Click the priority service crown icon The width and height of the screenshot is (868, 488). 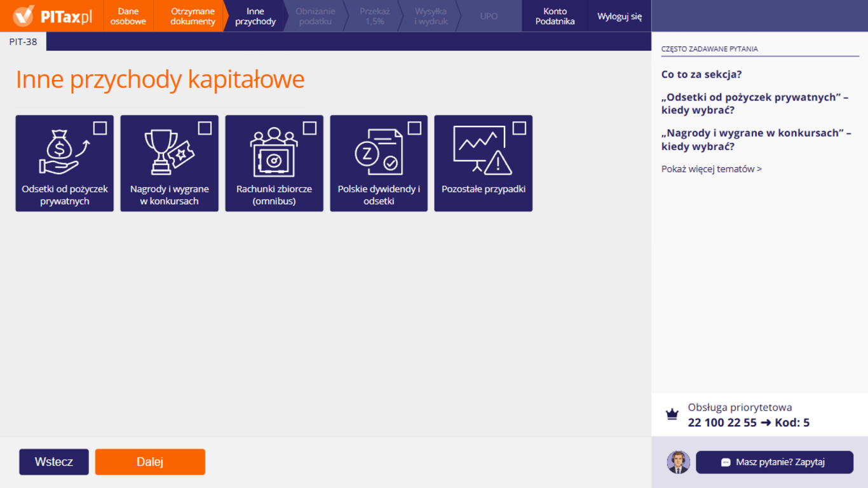pos(672,415)
